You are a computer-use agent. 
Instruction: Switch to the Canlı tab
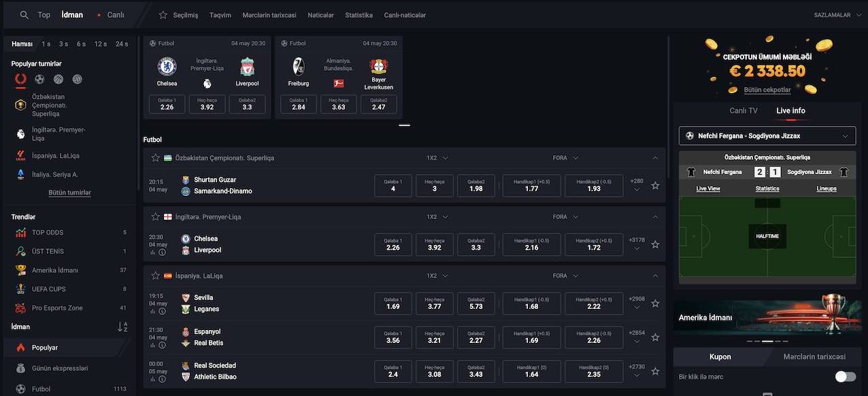click(116, 15)
